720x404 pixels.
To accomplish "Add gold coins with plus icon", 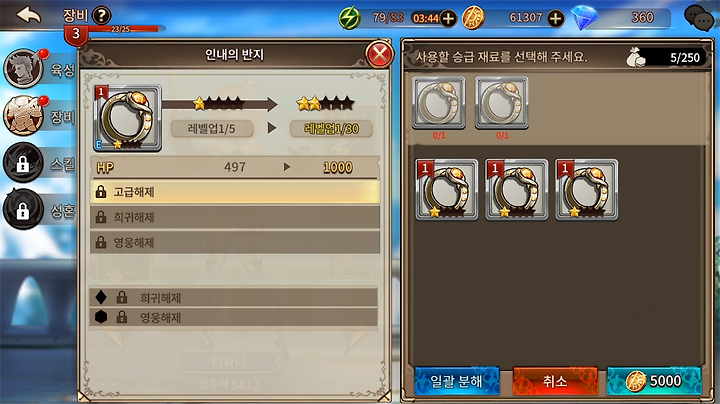I will tap(556, 18).
